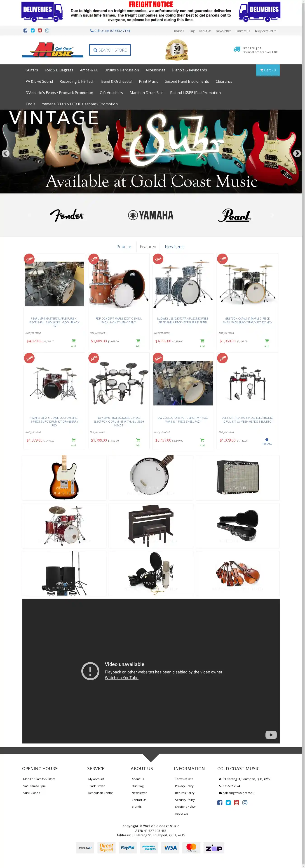Open the Guitars menu category
Viewport: 305px width, 868px height.
pyautogui.click(x=32, y=70)
